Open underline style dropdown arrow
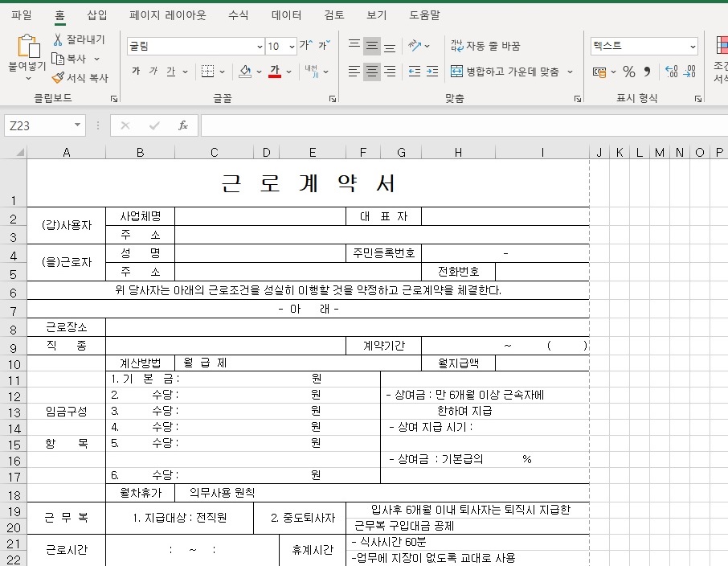 coord(185,72)
